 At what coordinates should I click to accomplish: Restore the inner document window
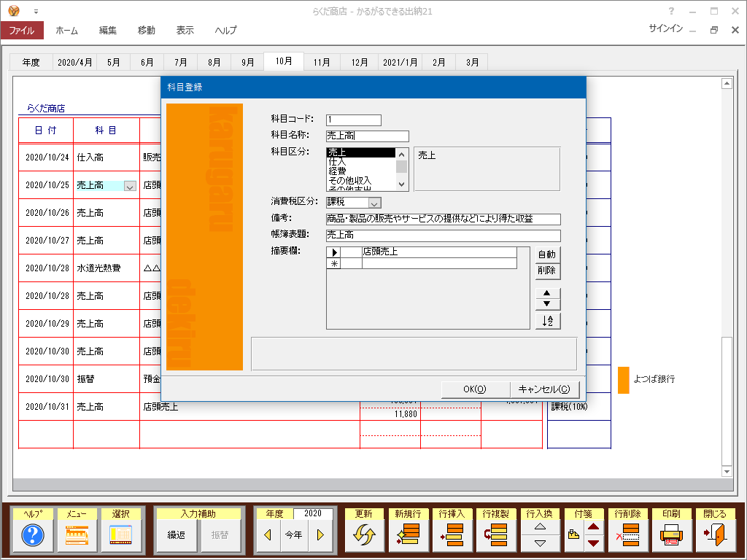(x=713, y=30)
